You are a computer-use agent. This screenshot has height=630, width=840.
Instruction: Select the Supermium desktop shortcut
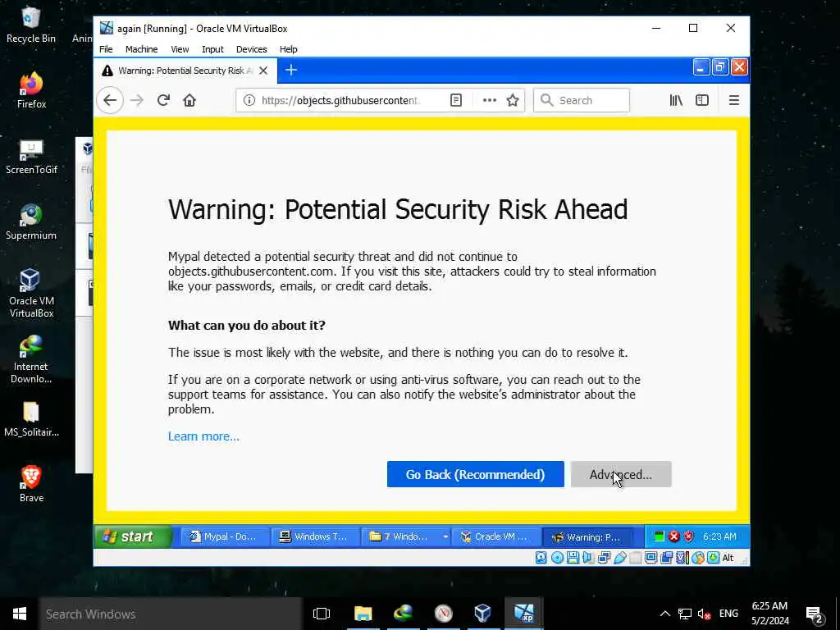(31, 221)
